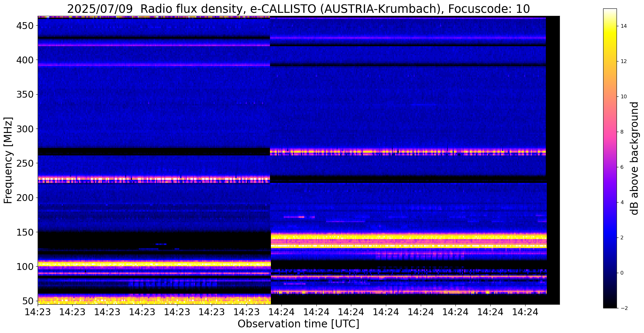Click the lowest frequency tick label 50
The image size is (644, 333).
(x=27, y=301)
